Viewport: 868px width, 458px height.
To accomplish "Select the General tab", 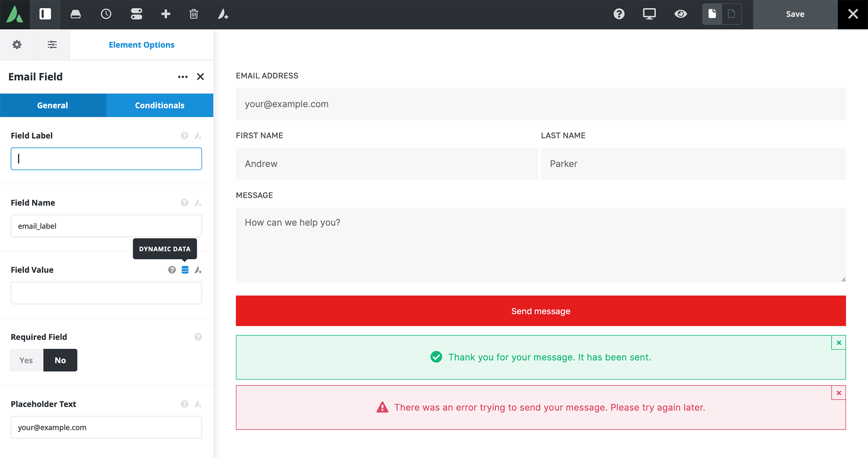I will click(52, 105).
